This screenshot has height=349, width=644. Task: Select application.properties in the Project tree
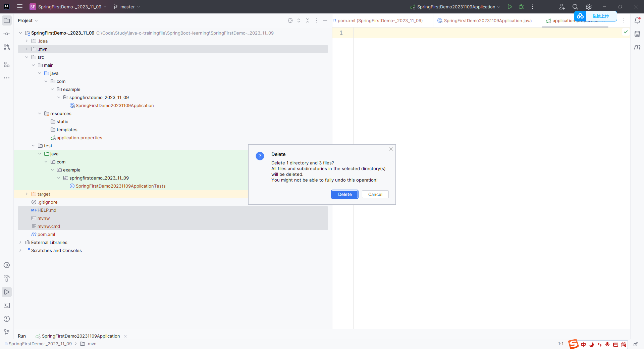(79, 138)
